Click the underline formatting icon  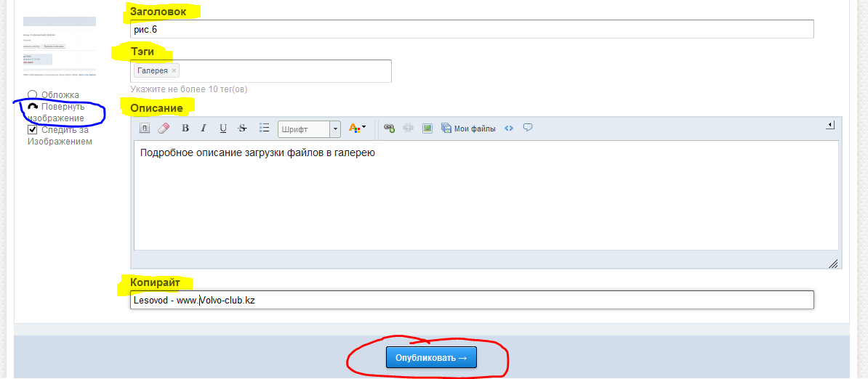pos(223,129)
